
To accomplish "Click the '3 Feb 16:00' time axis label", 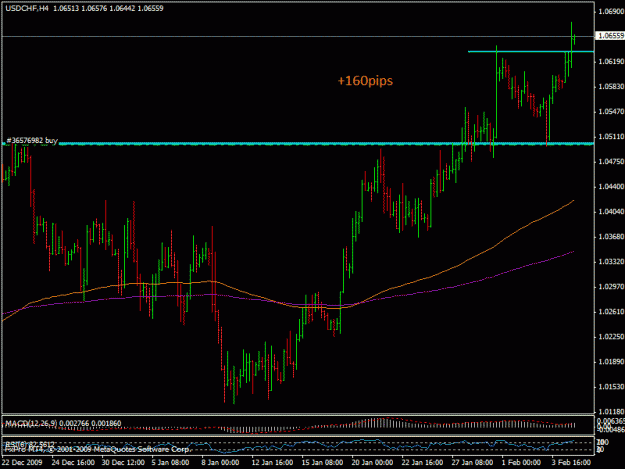I will (x=571, y=462).
